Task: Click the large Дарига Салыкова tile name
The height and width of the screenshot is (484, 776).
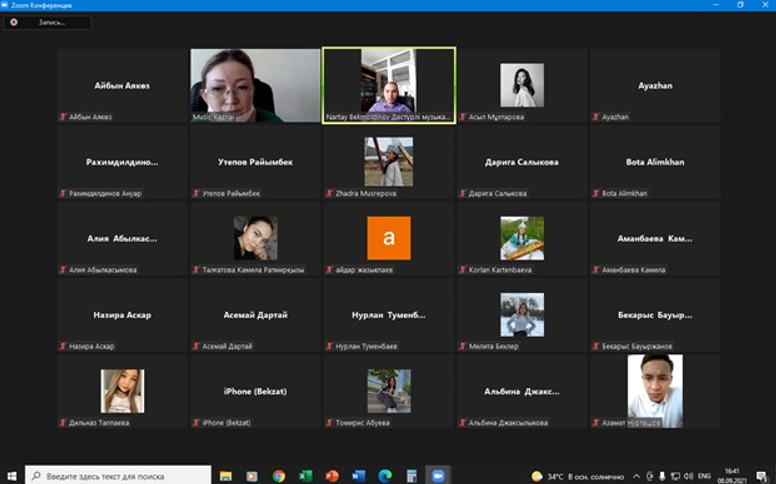Action: [522, 162]
